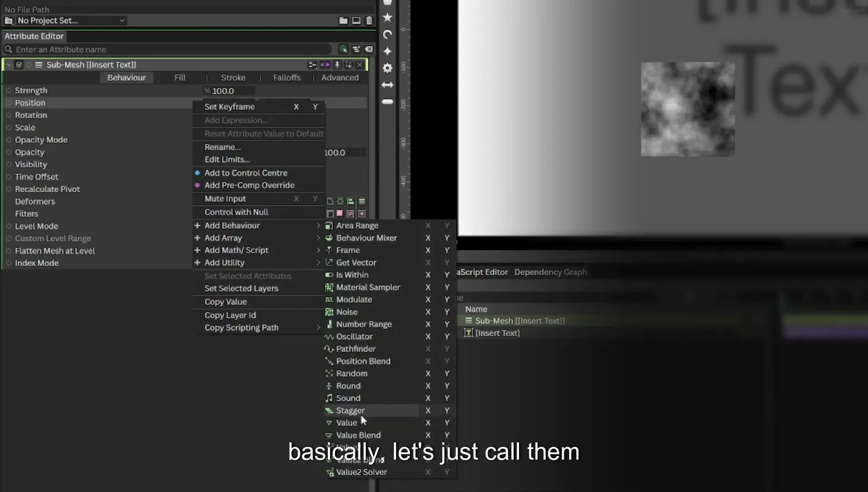Click X option on Noise row
The height and width of the screenshot is (492, 868).
point(428,312)
